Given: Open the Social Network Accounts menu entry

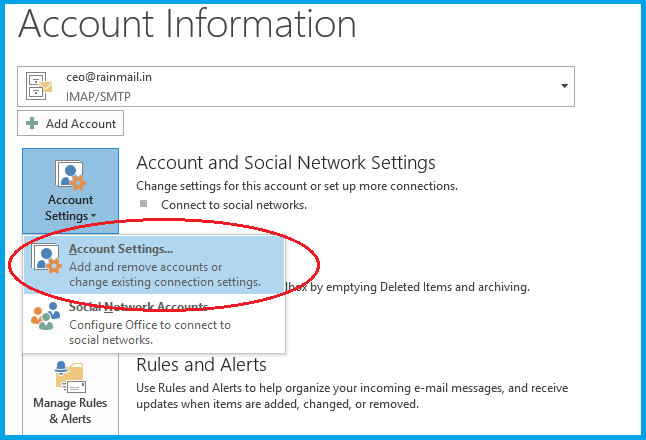Looking at the screenshot, I should [154, 324].
